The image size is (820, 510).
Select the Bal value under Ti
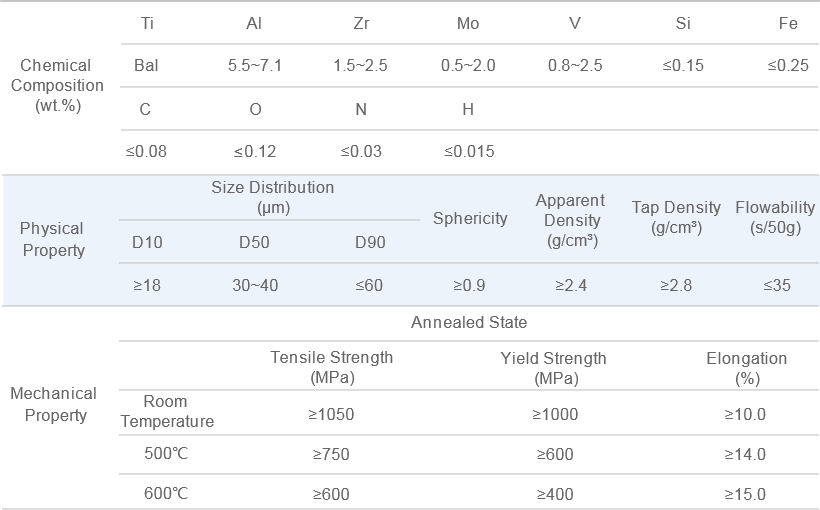(146, 66)
